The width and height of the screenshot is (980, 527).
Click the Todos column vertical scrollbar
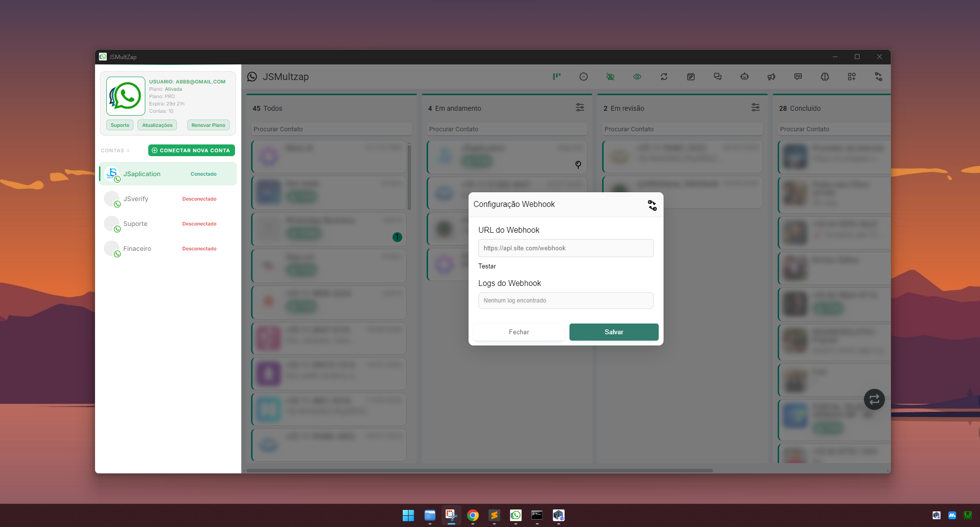coord(409,177)
